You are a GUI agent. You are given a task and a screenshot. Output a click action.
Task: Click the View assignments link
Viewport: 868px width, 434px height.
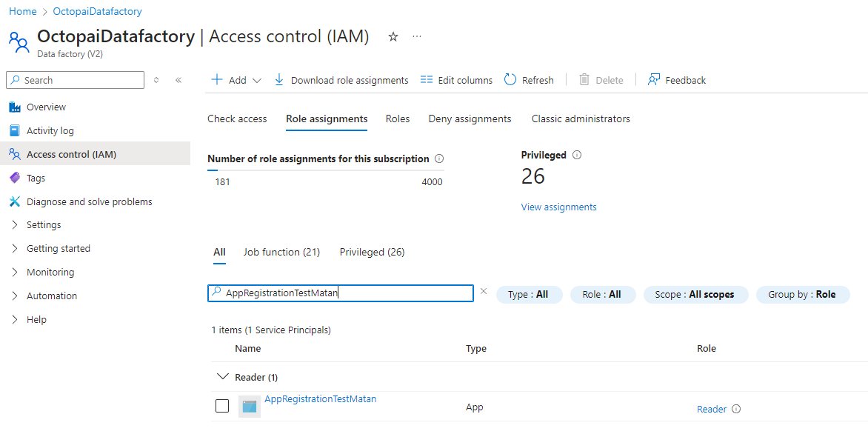click(x=558, y=207)
